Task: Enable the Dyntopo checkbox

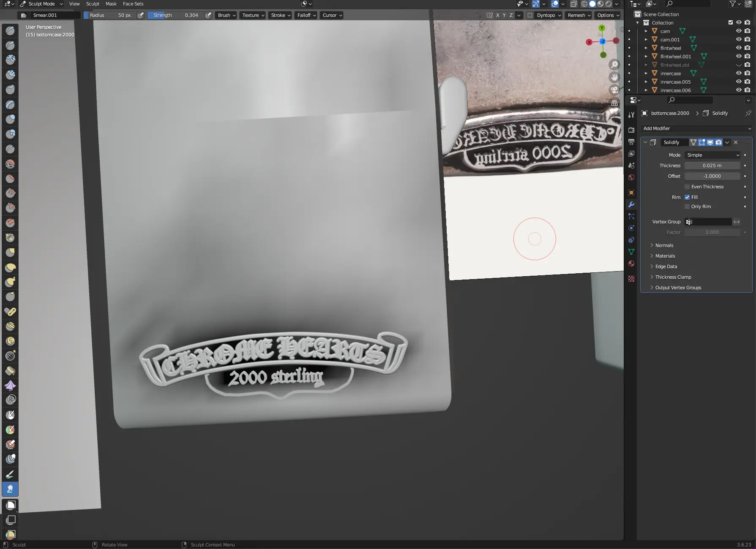Action: [530, 15]
